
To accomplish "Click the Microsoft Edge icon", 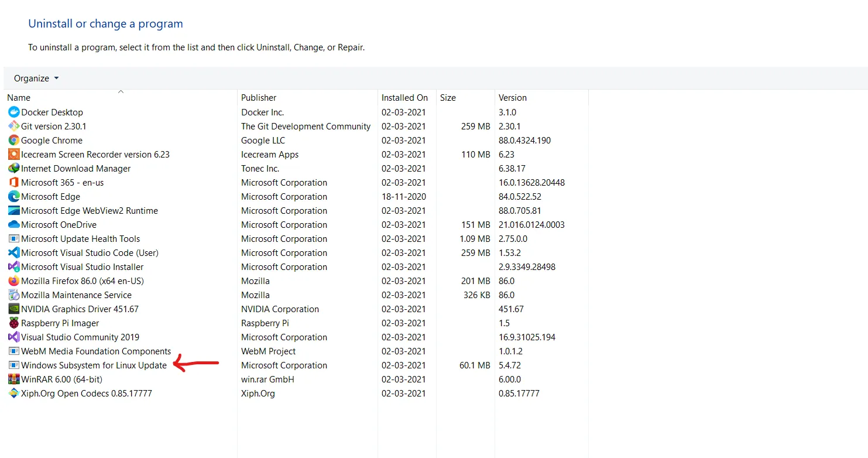I will pyautogui.click(x=13, y=196).
